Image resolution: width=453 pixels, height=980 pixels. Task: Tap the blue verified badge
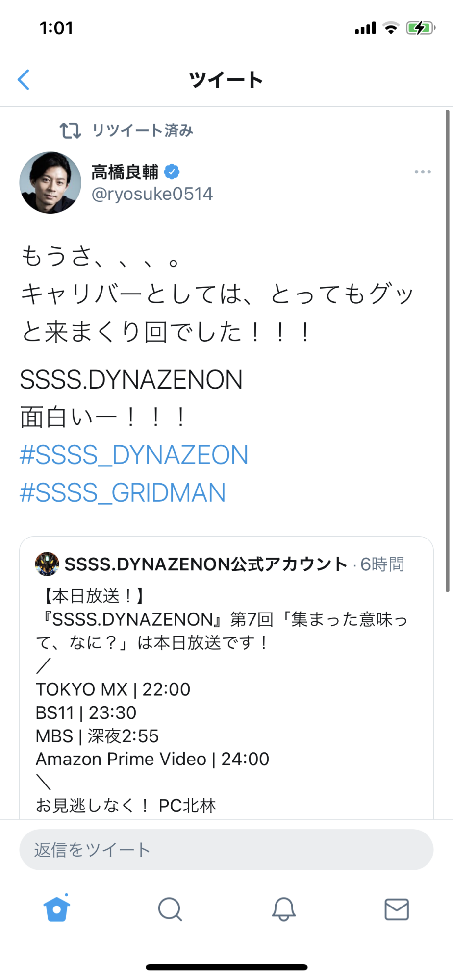click(x=172, y=172)
